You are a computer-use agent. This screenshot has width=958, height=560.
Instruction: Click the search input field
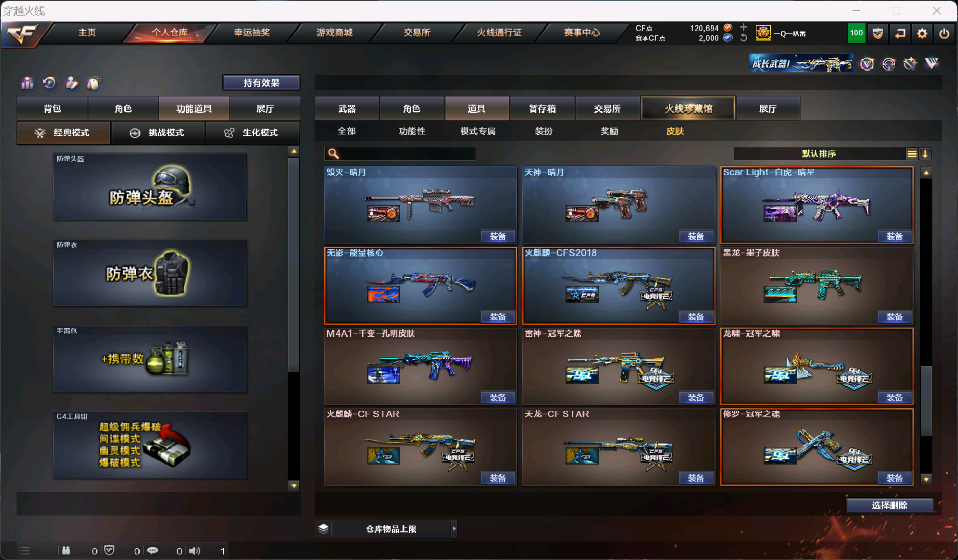pyautogui.click(x=400, y=154)
